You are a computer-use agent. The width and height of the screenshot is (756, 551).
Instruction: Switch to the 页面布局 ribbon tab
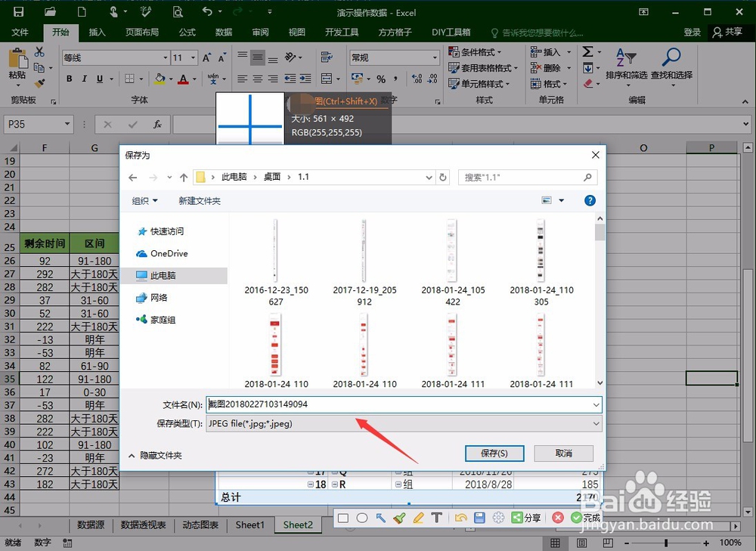[142, 33]
